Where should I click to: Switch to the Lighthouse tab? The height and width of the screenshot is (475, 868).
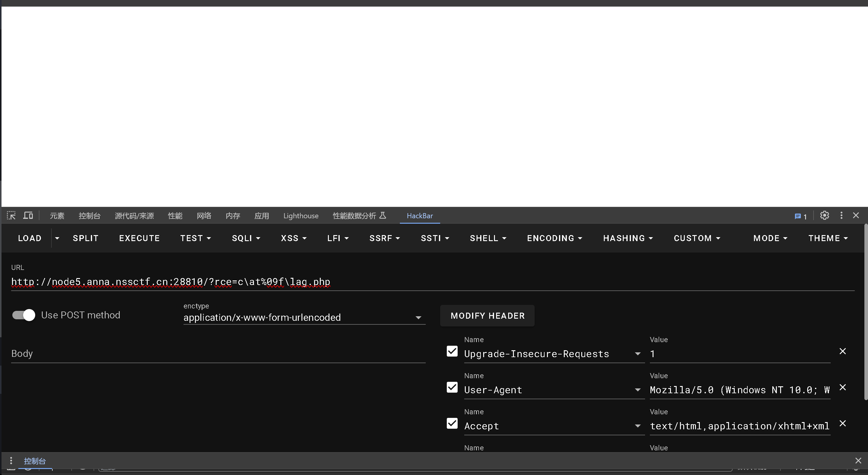click(301, 216)
